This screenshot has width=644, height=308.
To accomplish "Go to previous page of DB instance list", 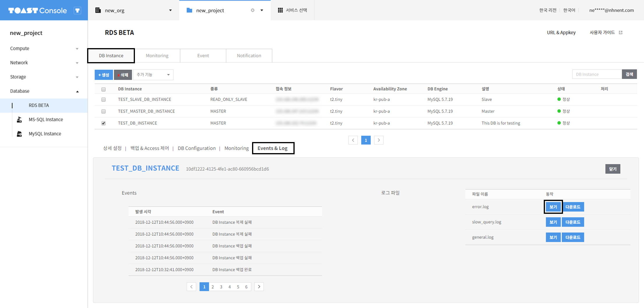I will 353,140.
